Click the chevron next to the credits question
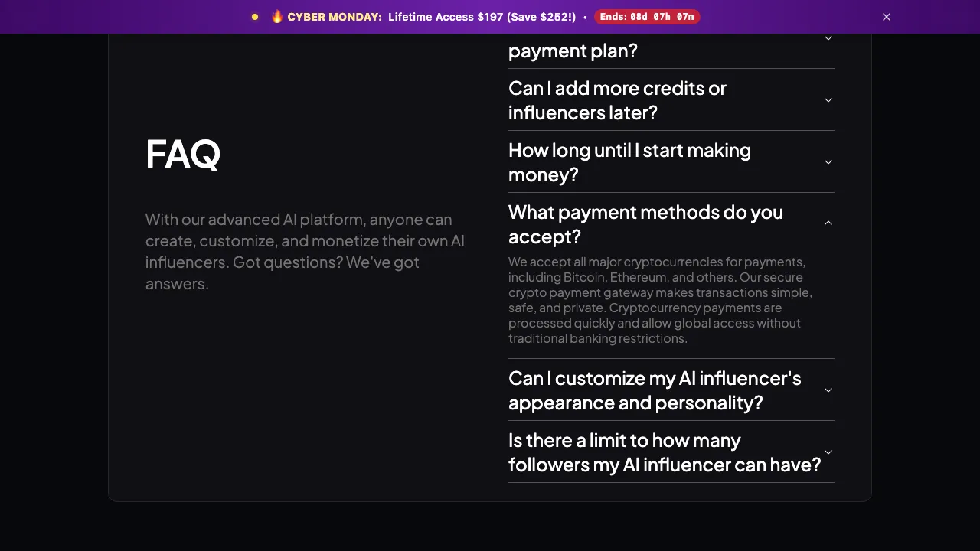980x551 pixels. pos(828,99)
